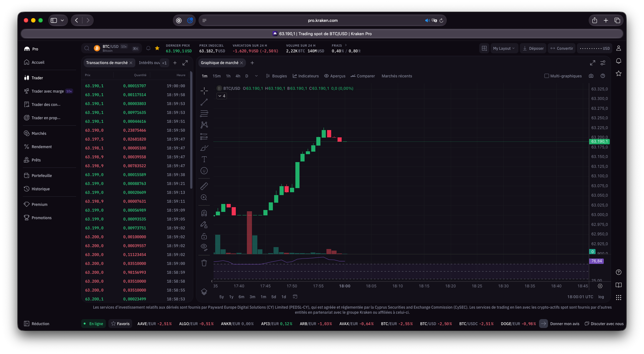Open the Fibonacci retracement tools

tap(204, 114)
